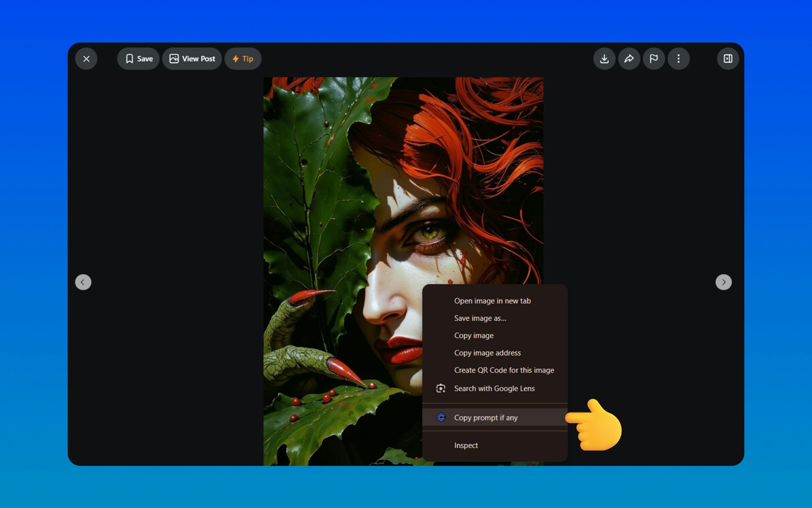Go to the next image with right chevron
This screenshot has width=812, height=508.
[724, 282]
